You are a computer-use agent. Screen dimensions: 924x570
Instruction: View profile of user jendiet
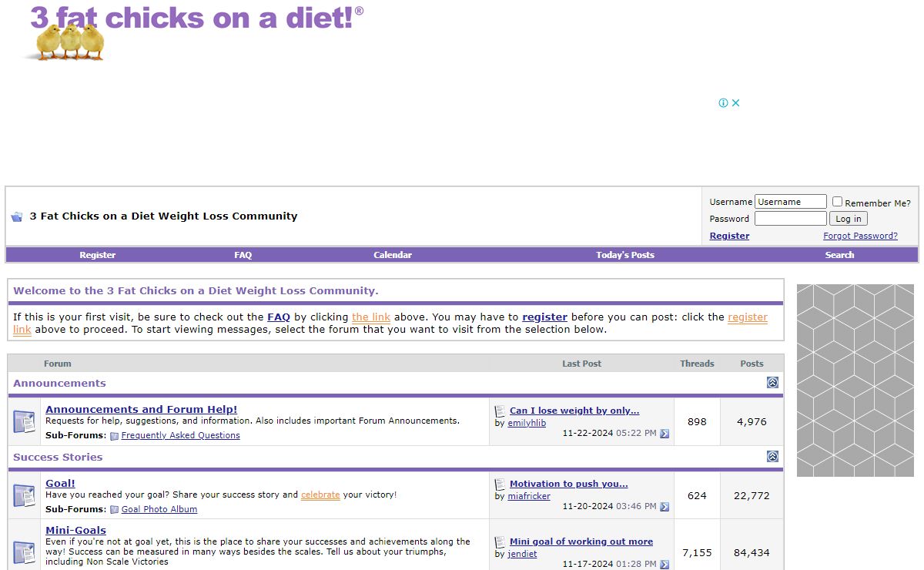point(522,555)
